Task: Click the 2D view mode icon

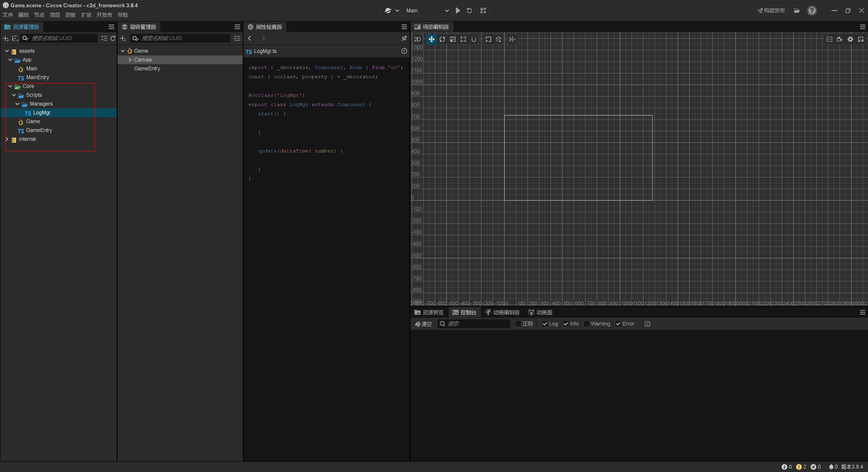Action: tap(418, 39)
